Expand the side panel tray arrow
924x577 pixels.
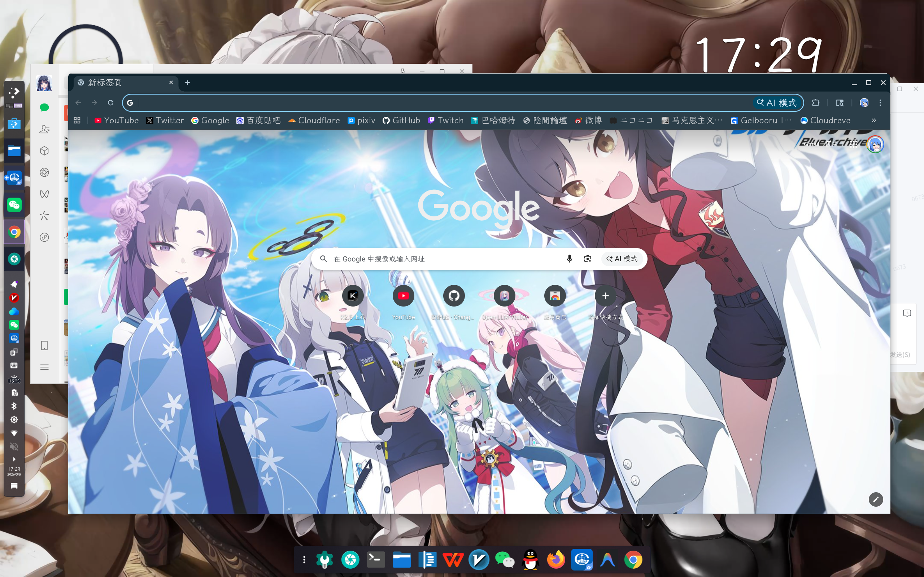click(14, 459)
